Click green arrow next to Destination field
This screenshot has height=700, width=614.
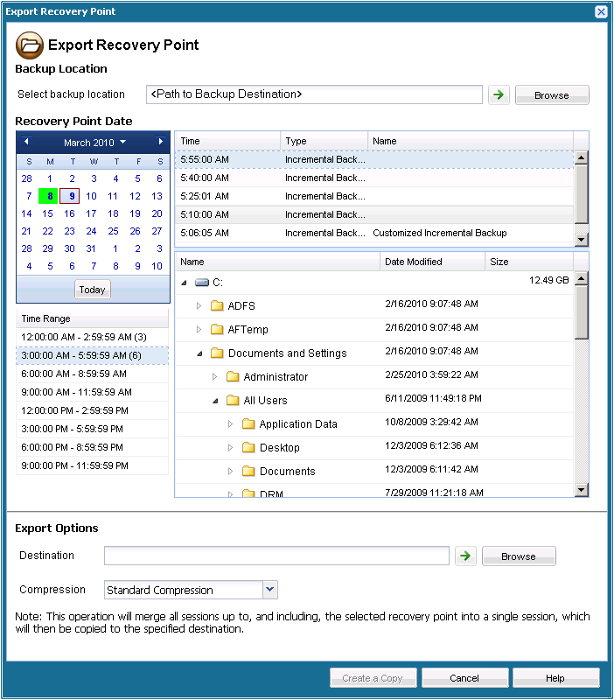point(465,556)
